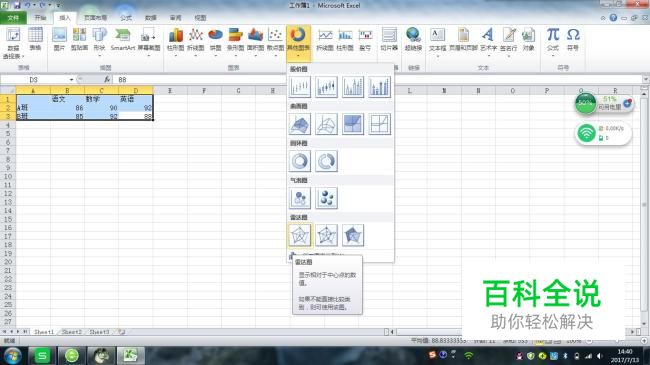Open the Sheet3 worksheet tab
650x365 pixels.
99,332
